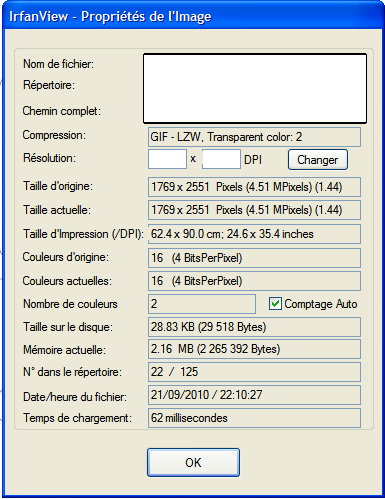The height and width of the screenshot is (499, 385).
Task: Toggle the Comptage Auto checkbox
Action: click(x=275, y=304)
